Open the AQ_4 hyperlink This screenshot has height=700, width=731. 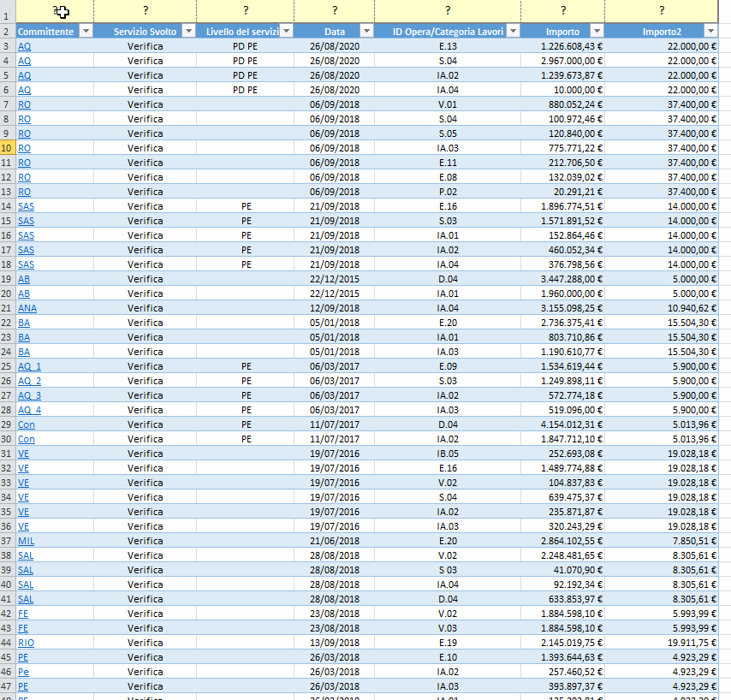pos(29,410)
